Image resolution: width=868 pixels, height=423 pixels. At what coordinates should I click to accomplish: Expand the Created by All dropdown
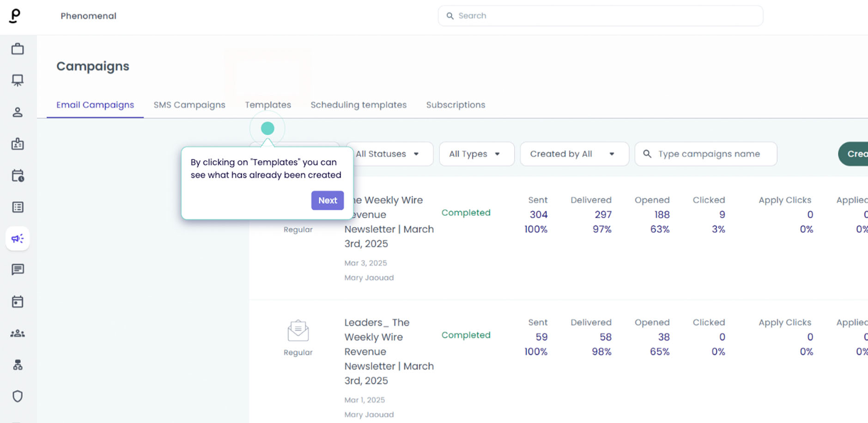tap(574, 154)
